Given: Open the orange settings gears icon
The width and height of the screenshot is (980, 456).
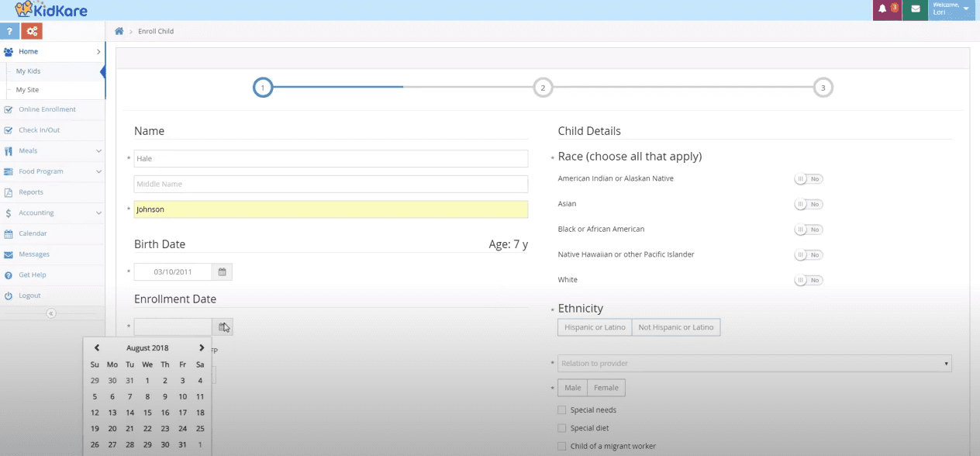Looking at the screenshot, I should pyautogui.click(x=32, y=31).
